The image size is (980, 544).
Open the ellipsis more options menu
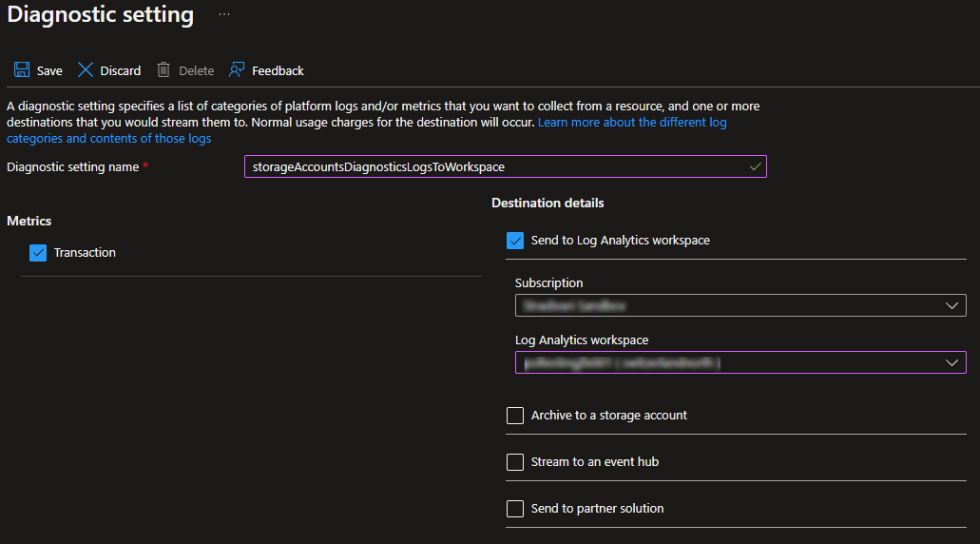pos(224,15)
